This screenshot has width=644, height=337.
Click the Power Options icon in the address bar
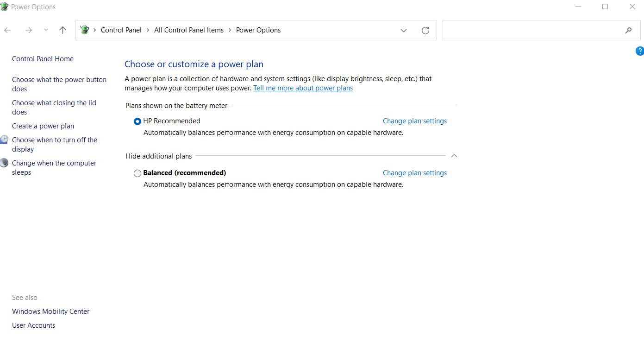pos(85,29)
